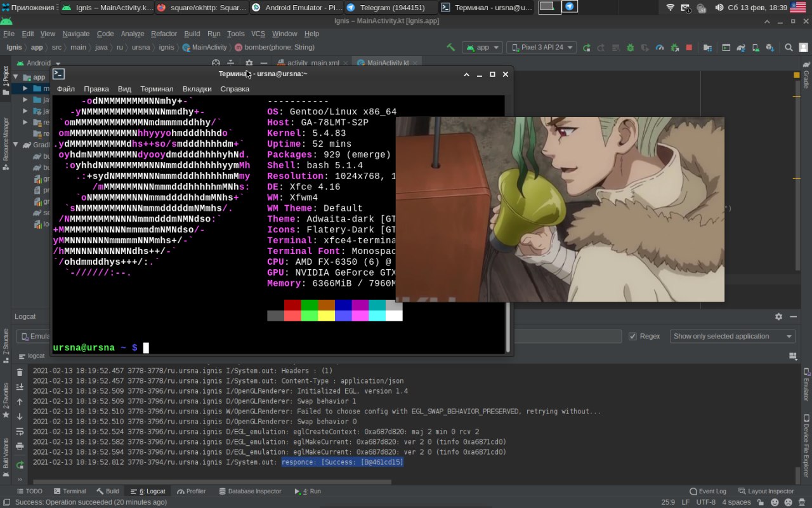
Task: Stop the app with the red square
Action: click(x=689, y=48)
